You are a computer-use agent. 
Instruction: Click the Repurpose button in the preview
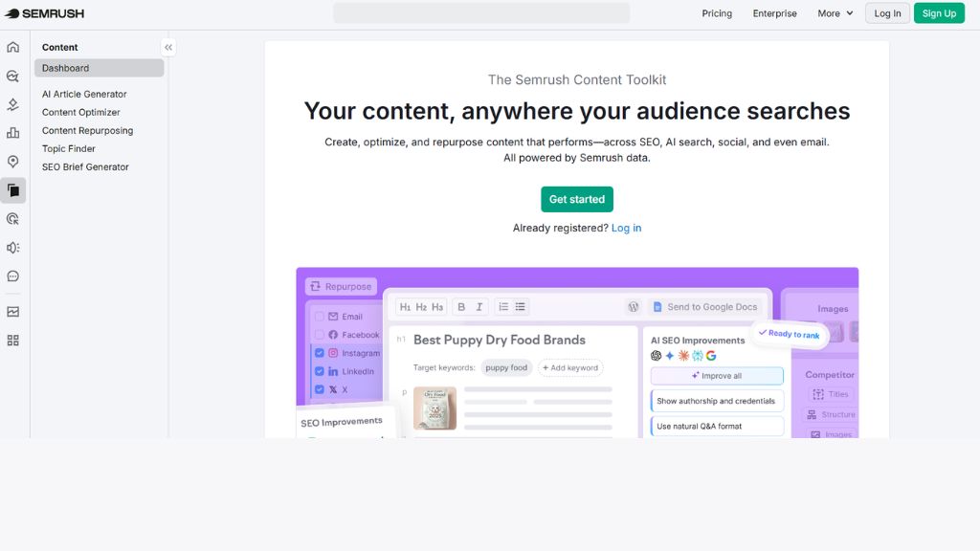click(342, 287)
